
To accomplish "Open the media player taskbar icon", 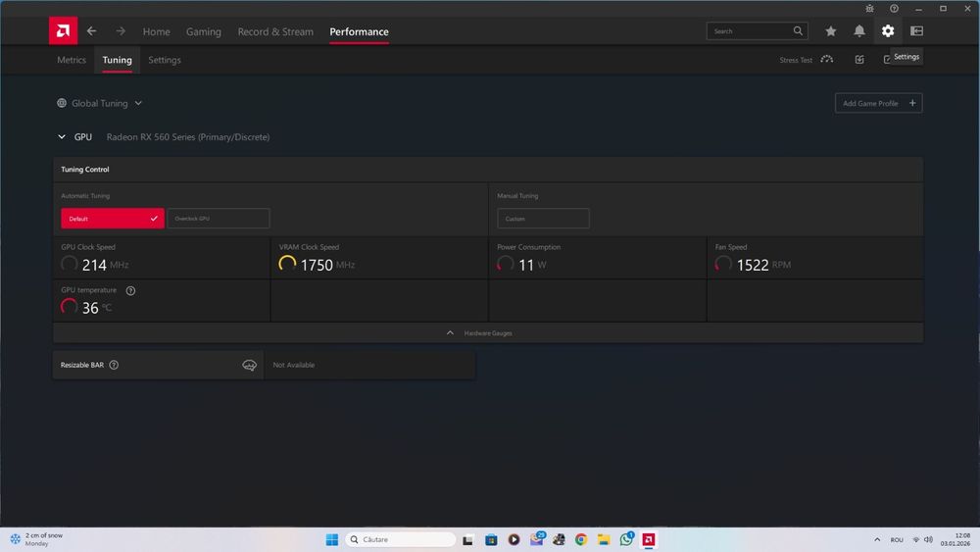I will 514,539.
